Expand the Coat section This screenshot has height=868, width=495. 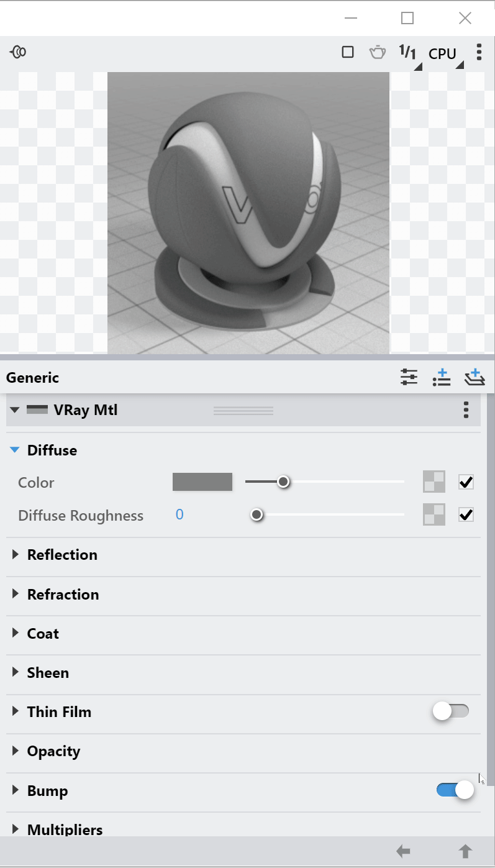point(16,633)
